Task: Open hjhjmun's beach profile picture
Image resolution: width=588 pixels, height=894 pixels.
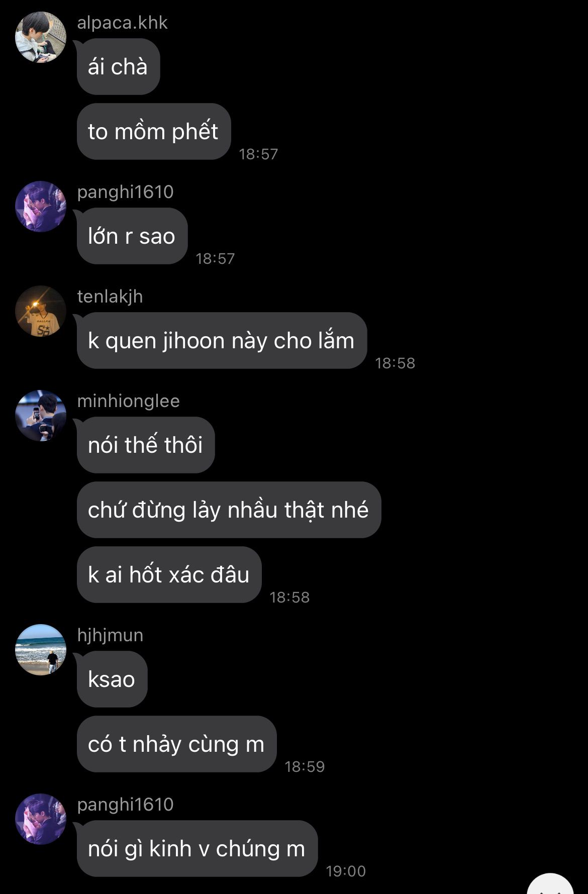Action: point(41,650)
